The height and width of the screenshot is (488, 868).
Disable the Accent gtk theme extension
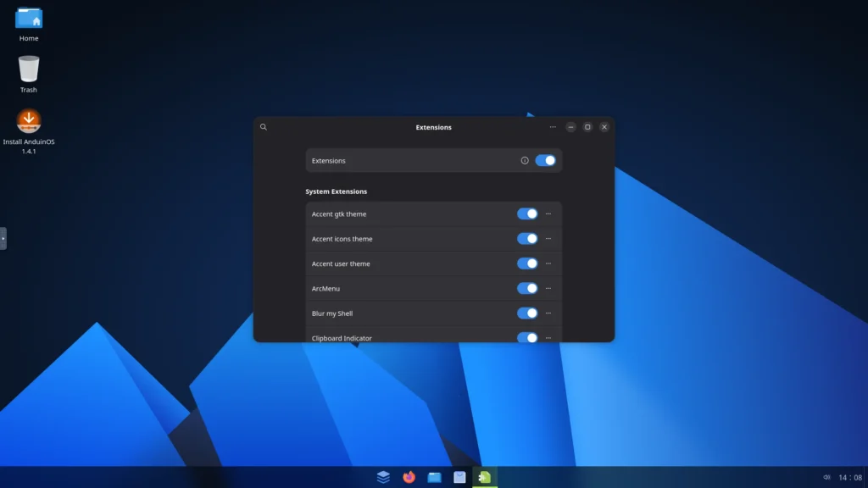coord(527,213)
